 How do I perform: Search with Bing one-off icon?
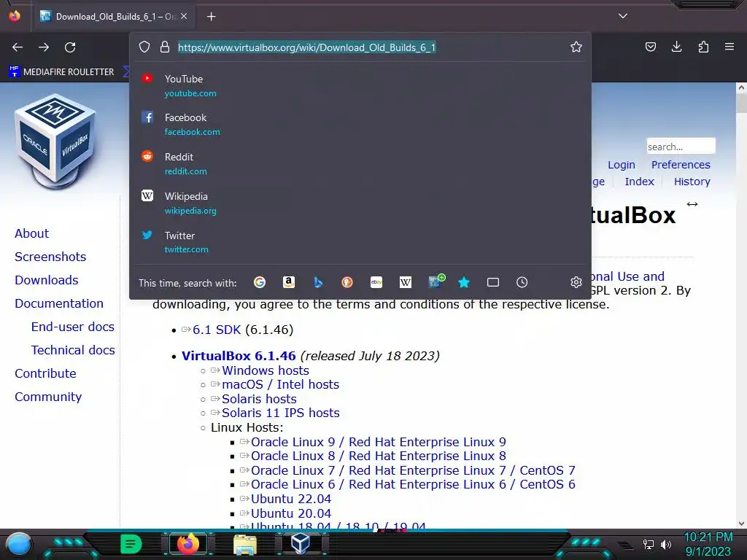click(318, 282)
